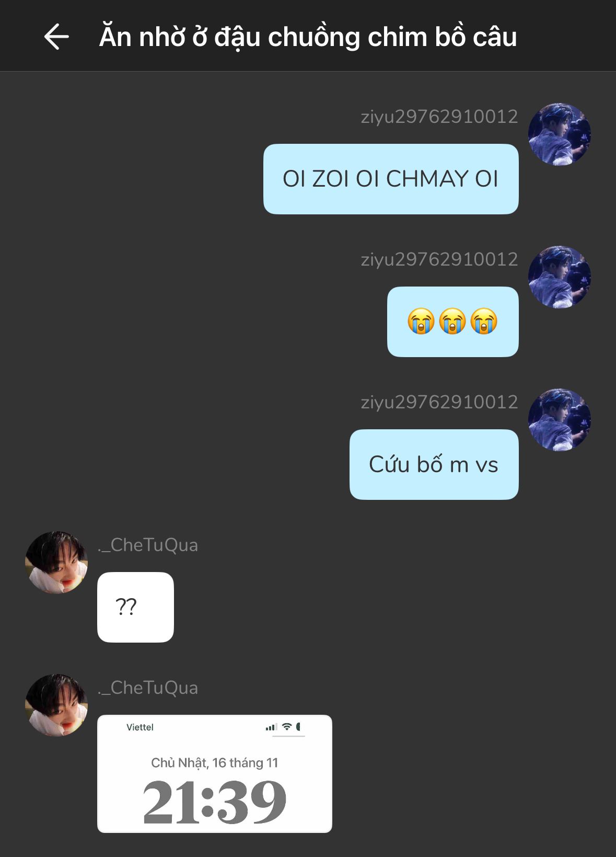Tap the "Viettel" carrier label in the image
The image size is (616, 857).
coord(140,727)
